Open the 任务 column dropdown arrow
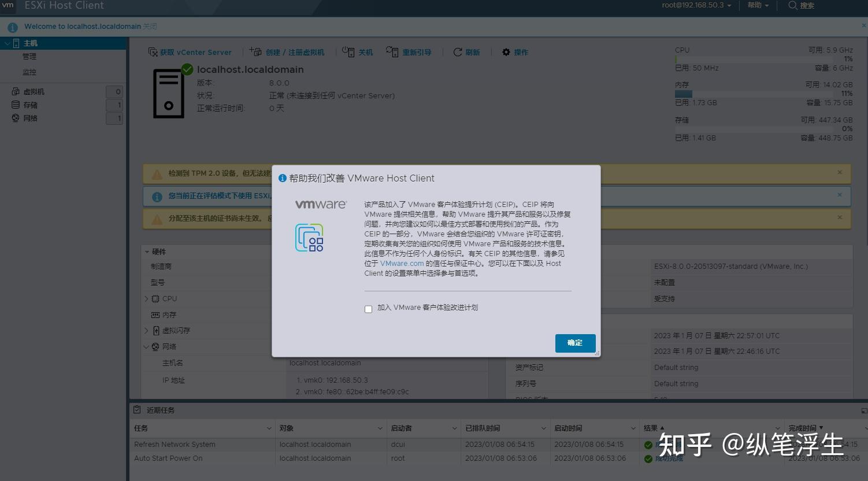 pyautogui.click(x=269, y=428)
